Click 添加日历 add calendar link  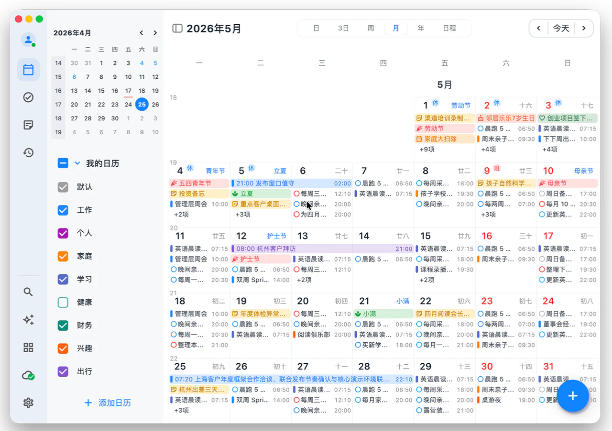[108, 403]
